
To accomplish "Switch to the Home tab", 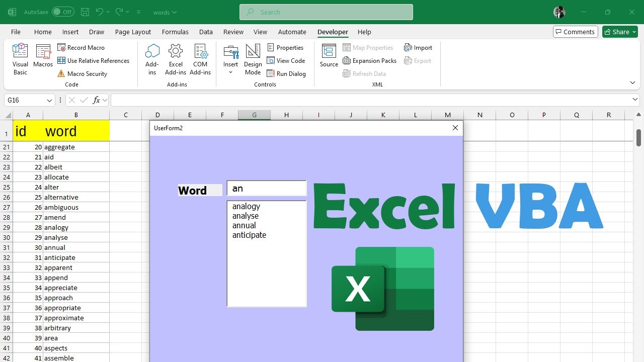I will pyautogui.click(x=43, y=32).
